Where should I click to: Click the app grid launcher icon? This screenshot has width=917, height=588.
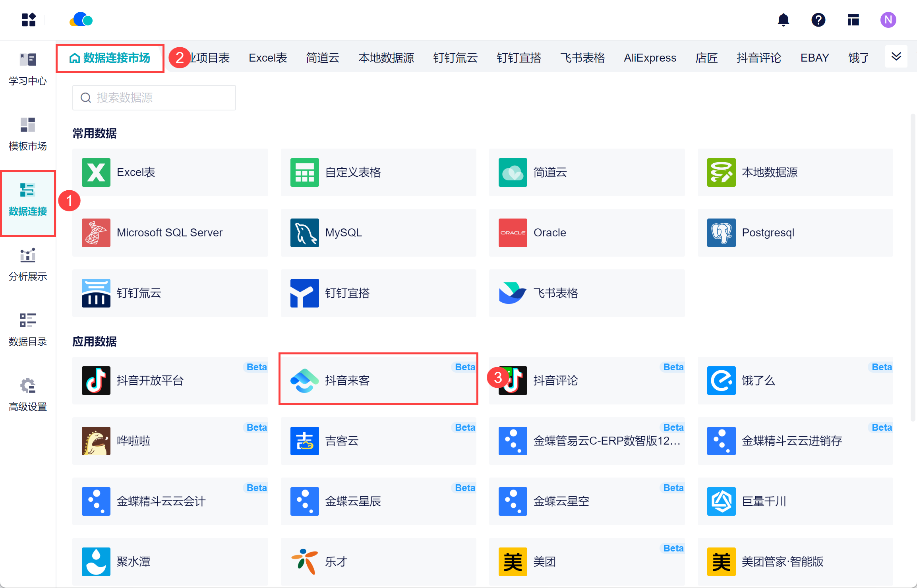(x=29, y=20)
